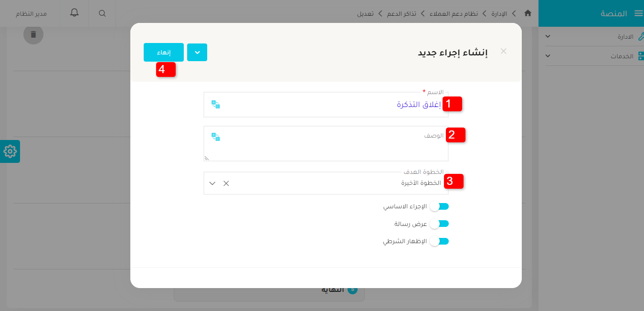Open the الخطوة الهدف dropdown
This screenshot has width=644, height=311.
(212, 183)
